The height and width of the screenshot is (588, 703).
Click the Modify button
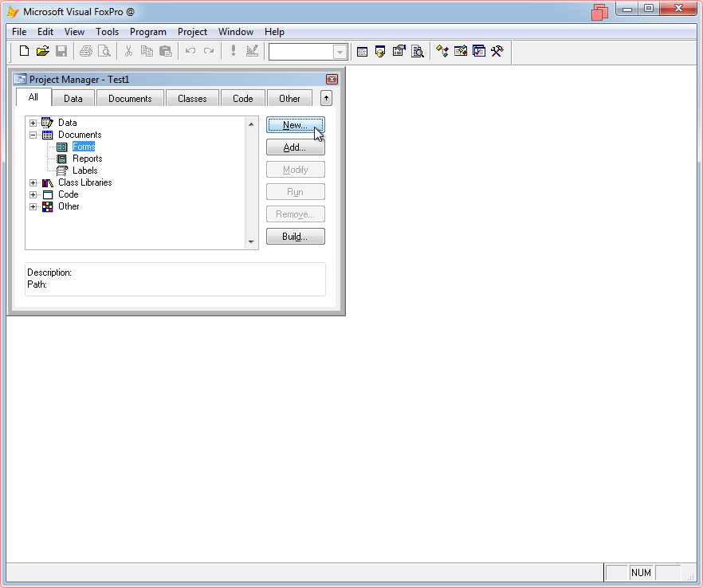pos(296,170)
